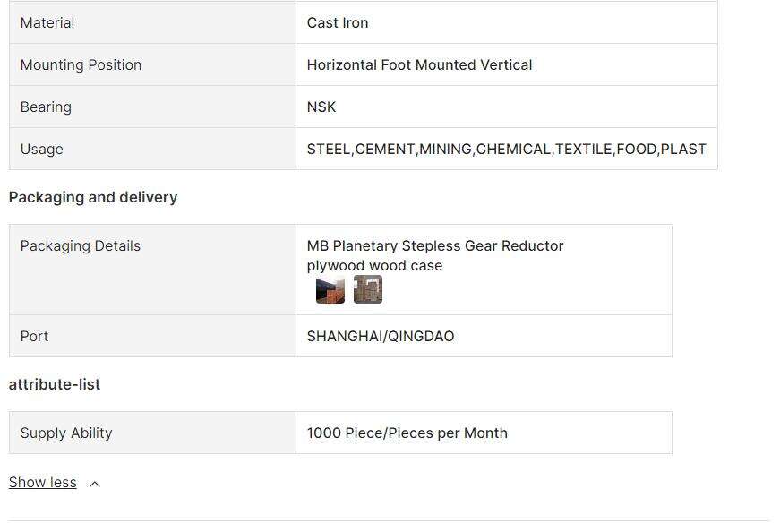Click the SHANGHAI/QINGDAO port value
Screen dimensions: 780x532
[381, 336]
